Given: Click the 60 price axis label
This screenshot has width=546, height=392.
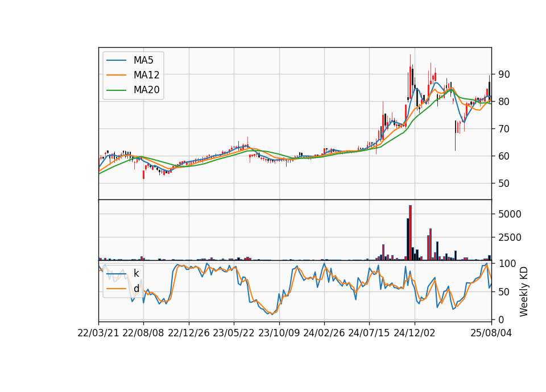Looking at the screenshot, I should click(x=504, y=156).
